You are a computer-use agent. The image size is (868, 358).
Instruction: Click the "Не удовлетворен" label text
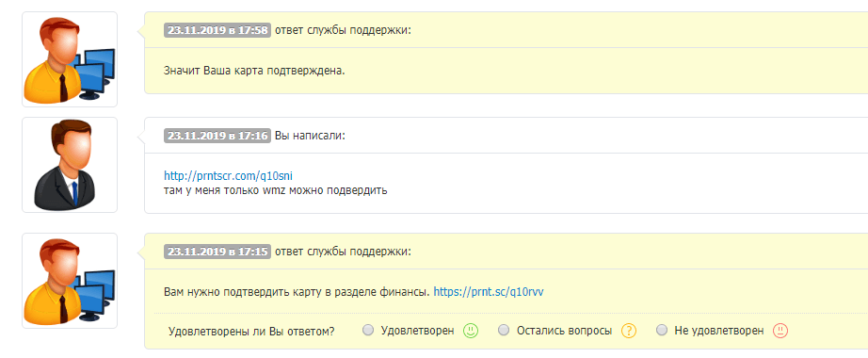tap(719, 331)
